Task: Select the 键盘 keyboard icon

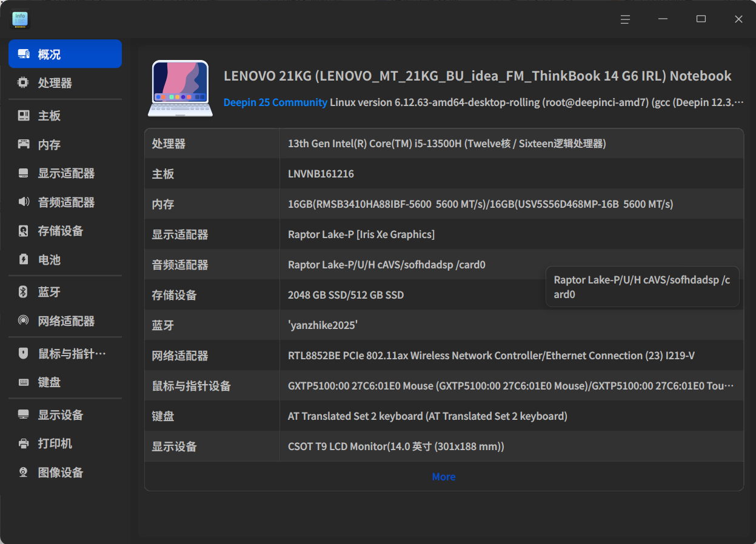Action: coord(24,382)
